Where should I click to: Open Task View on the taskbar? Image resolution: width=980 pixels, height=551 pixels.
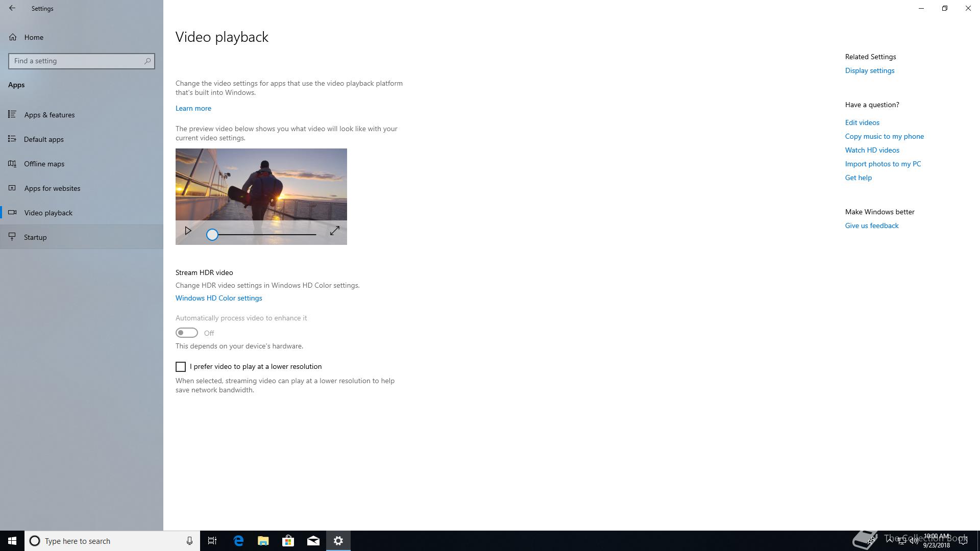[212, 541]
